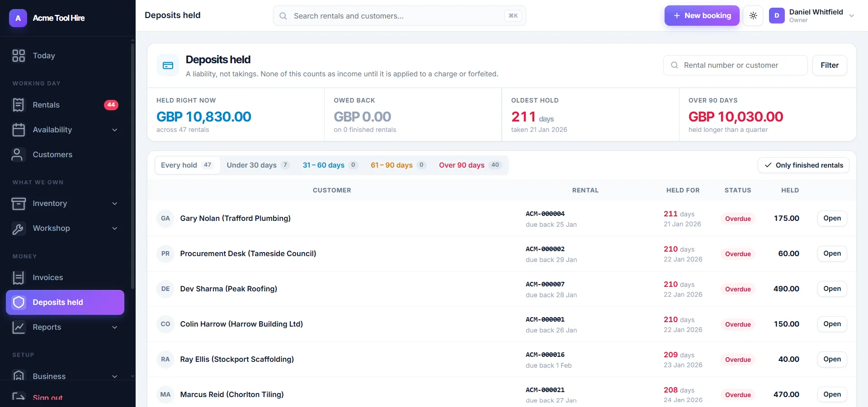The image size is (868, 407).
Task: Click the GA avatar for Gary Nolan
Action: pyautogui.click(x=165, y=218)
